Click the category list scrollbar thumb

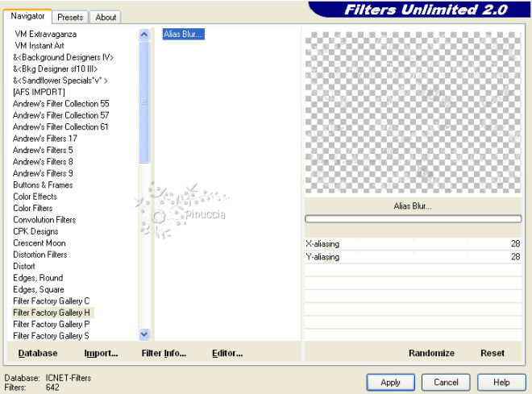click(x=143, y=102)
